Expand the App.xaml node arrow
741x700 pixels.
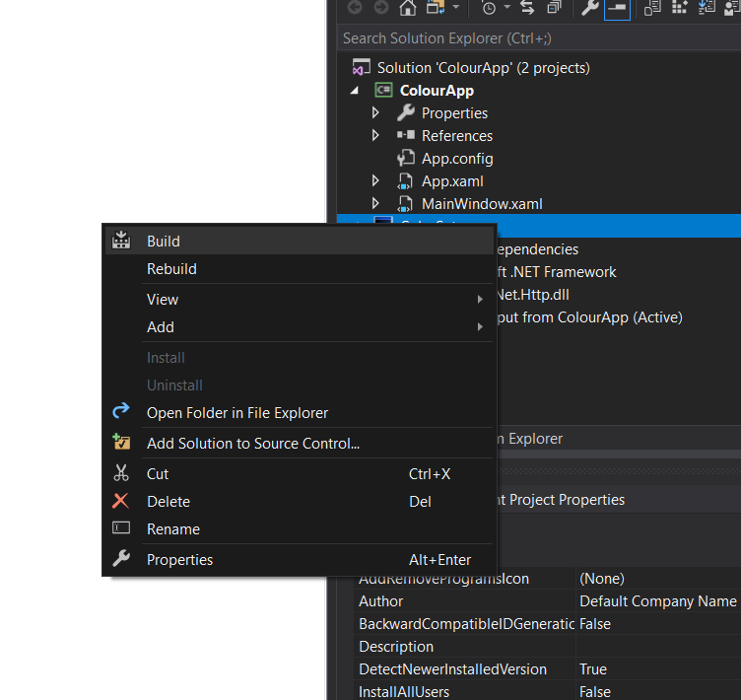375,180
